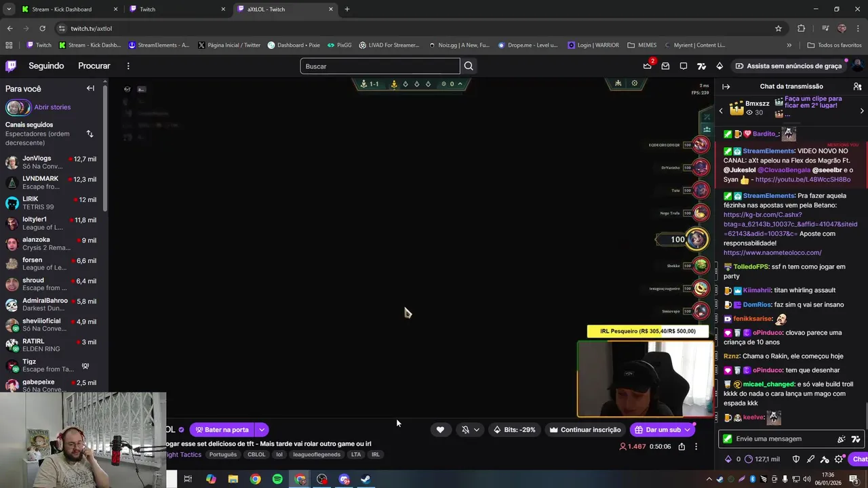Open the Procurar navigation item
Viewport: 868px width, 488px height.
pyautogui.click(x=94, y=66)
